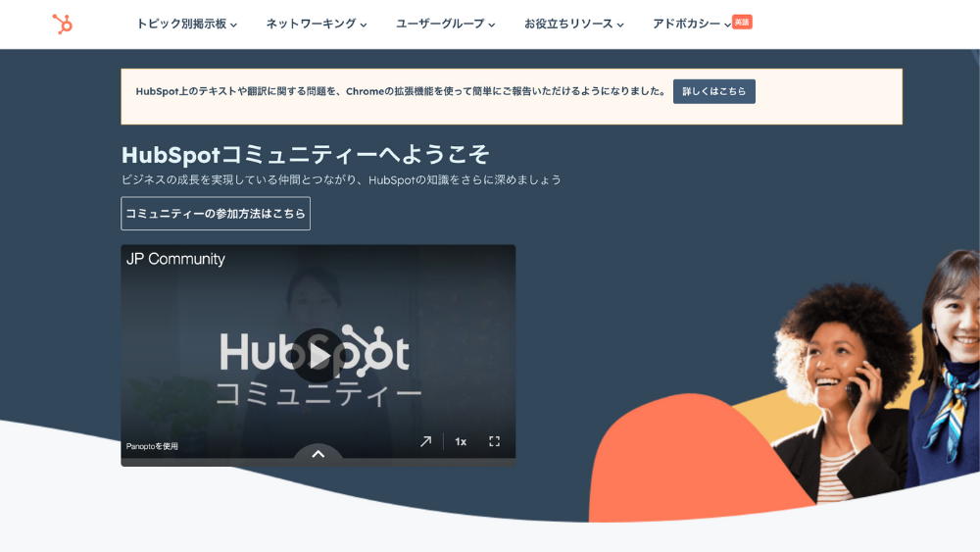
Task: Click chevron next to トピック別掲示板
Action: [234, 25]
